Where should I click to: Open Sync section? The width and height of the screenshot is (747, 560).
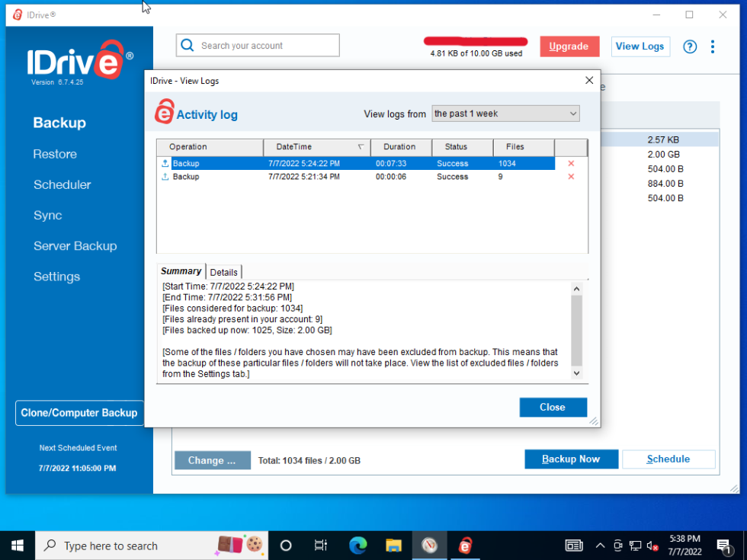[x=47, y=215]
